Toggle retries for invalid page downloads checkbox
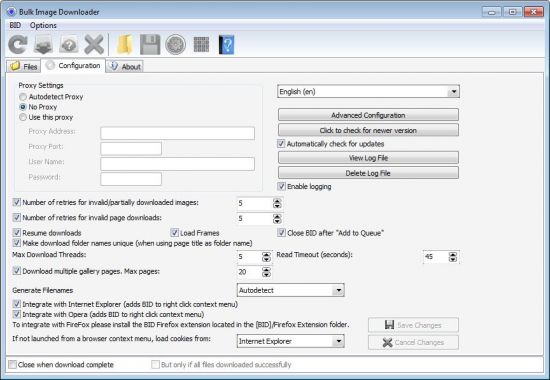The image size is (550, 380). coord(16,218)
